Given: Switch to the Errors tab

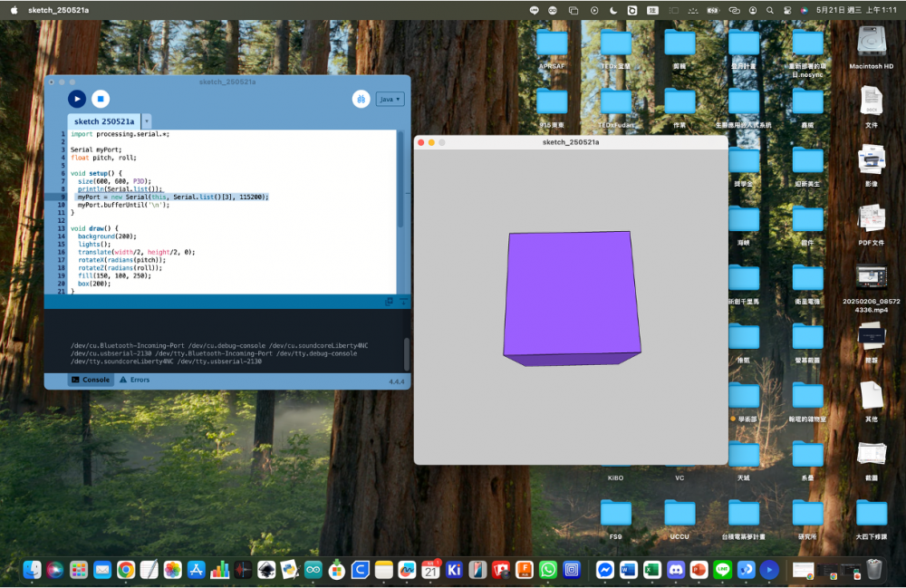Looking at the screenshot, I should (134, 381).
